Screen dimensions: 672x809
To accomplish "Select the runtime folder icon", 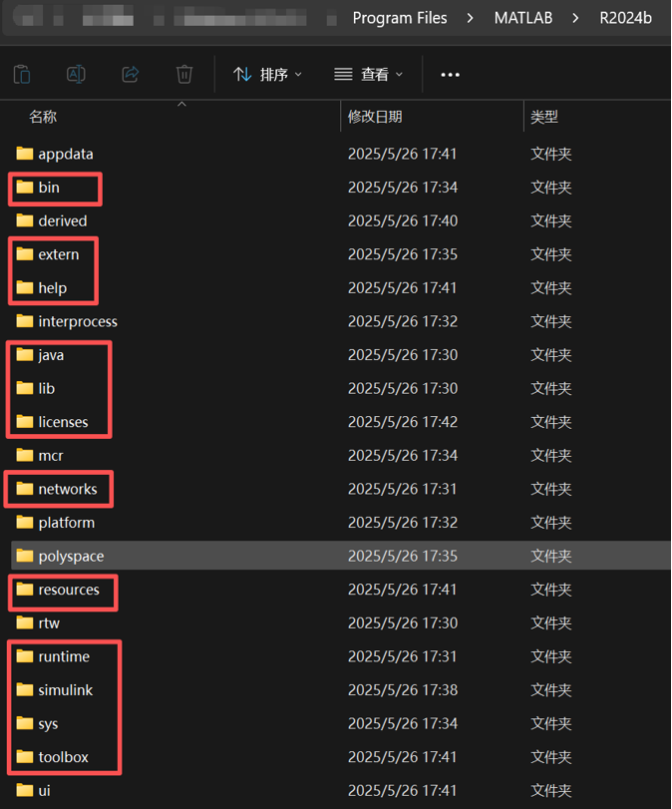I will point(24,656).
